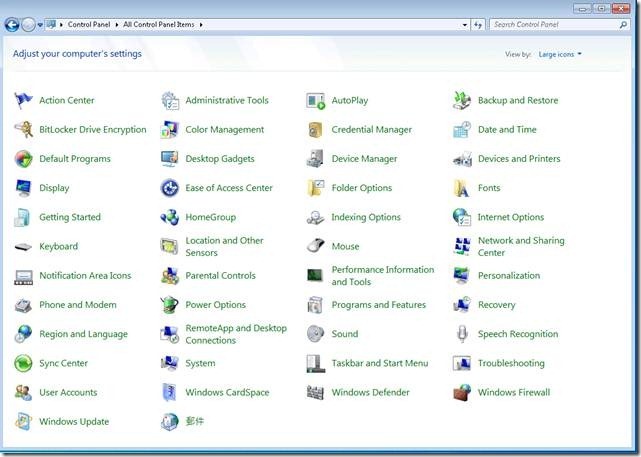The height and width of the screenshot is (457, 641).
Task: Open the AutoPlay icon
Action: 316,101
